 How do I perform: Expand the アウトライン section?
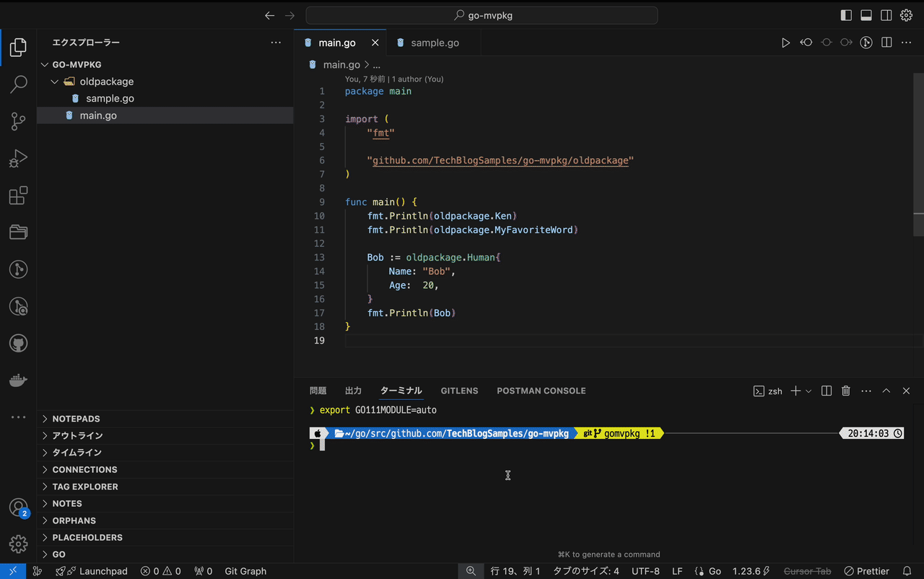coord(165,435)
